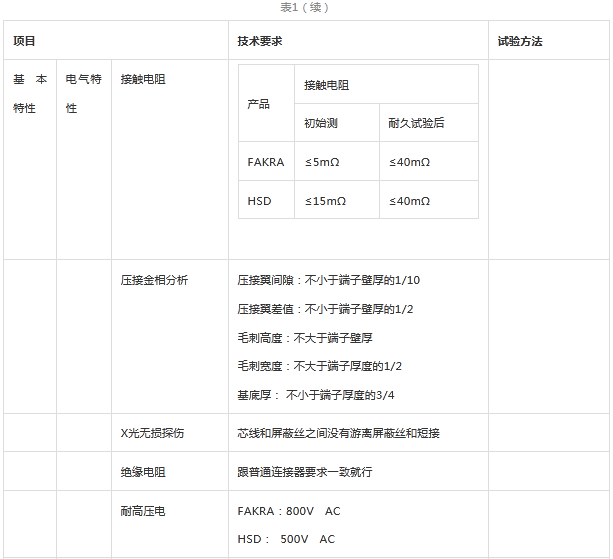Click the 基底厚 requirement line

coord(315,395)
